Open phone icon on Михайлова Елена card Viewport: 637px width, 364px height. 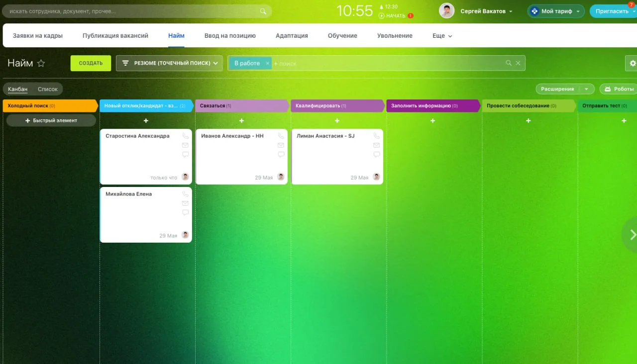point(185,194)
